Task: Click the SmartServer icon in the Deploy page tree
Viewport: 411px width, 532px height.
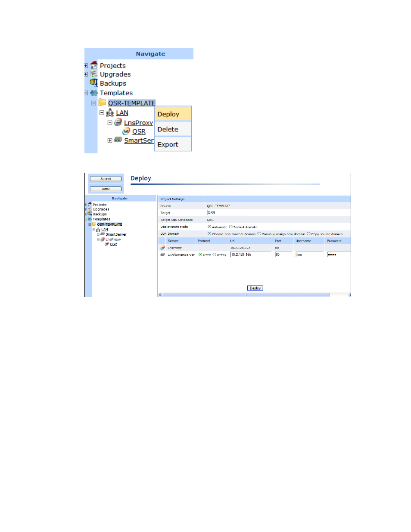Action: pyautogui.click(x=103, y=234)
